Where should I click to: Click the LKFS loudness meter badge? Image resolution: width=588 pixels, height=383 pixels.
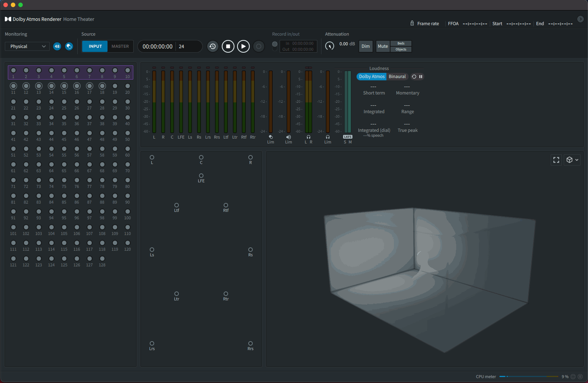tap(348, 137)
